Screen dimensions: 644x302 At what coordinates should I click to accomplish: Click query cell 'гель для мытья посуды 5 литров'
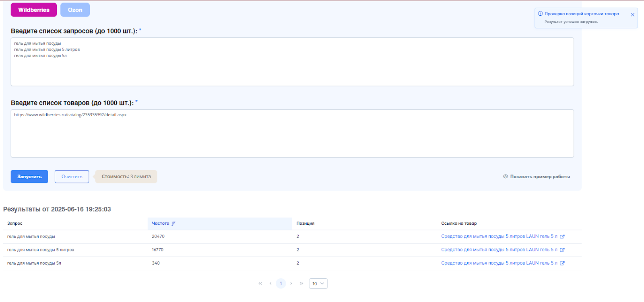coord(41,250)
